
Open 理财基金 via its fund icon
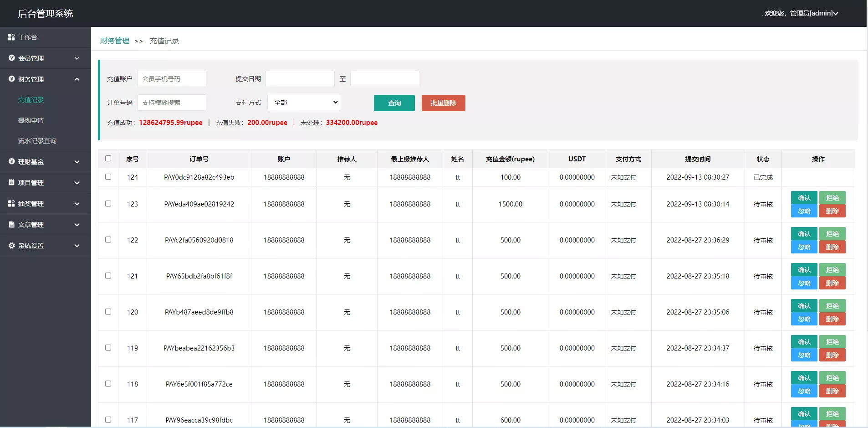[x=11, y=161]
